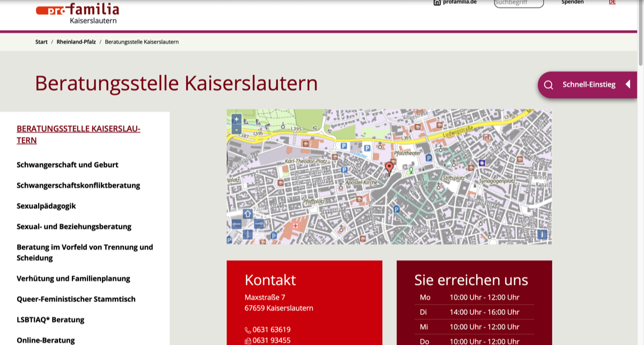Select Sexualpädagogik in sidebar menu
Image resolution: width=644 pixels, height=345 pixels.
coord(46,206)
